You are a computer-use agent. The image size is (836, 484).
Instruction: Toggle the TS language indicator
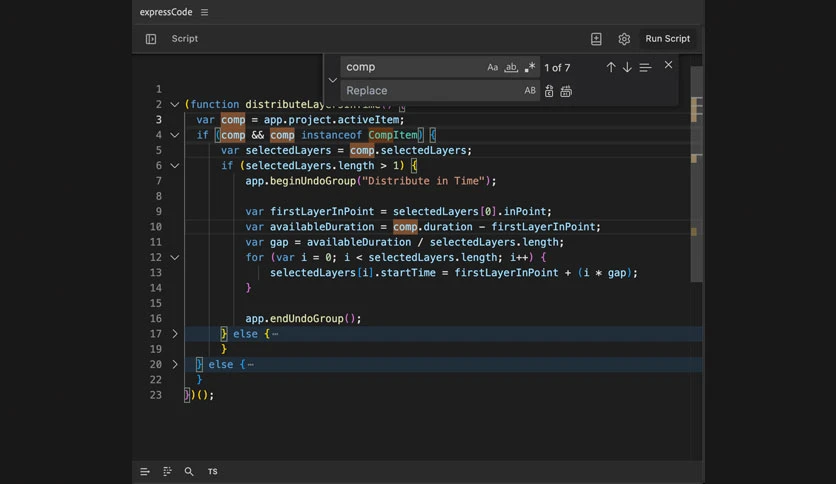point(213,472)
